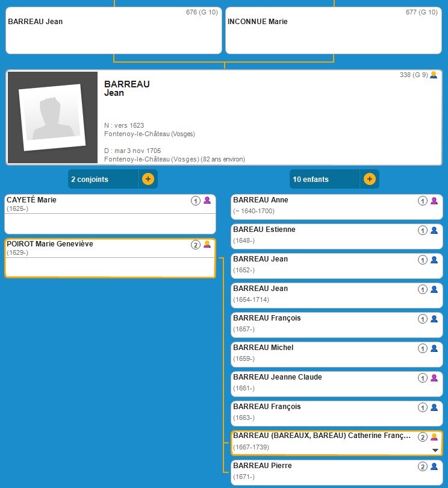The width and height of the screenshot is (448, 488).
Task: Click the female icon on BARREAU Jeanne Claude
Action: point(434,378)
